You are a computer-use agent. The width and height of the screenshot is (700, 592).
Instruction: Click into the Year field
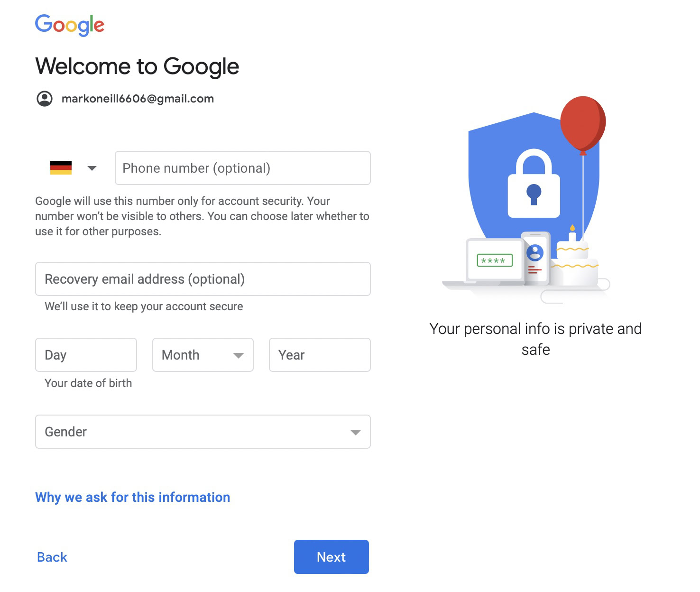[320, 355]
